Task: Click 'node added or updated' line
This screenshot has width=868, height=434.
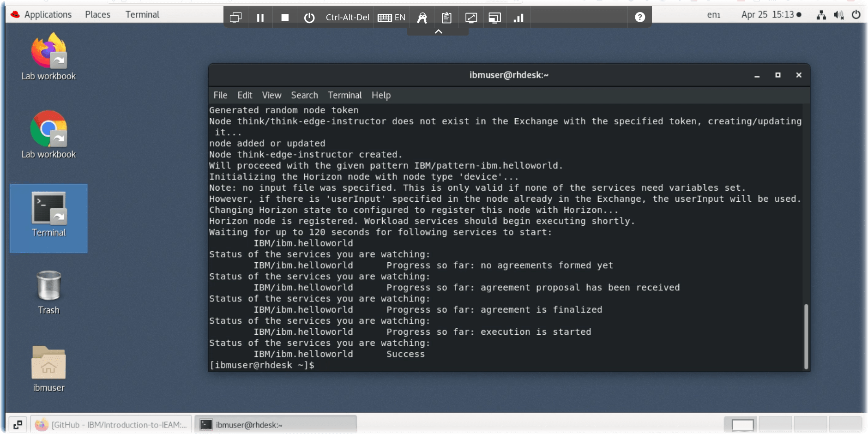Action: pos(267,144)
